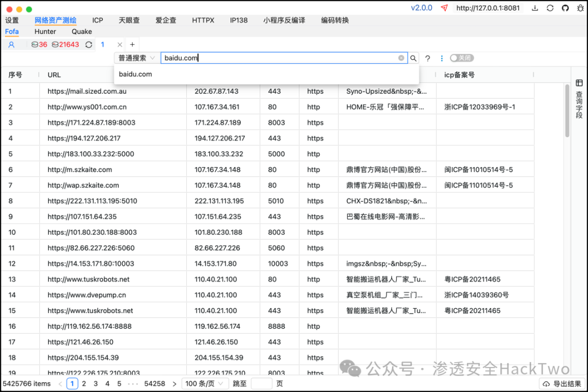Click the magnifier search button
The width and height of the screenshot is (588, 392).
tap(414, 58)
